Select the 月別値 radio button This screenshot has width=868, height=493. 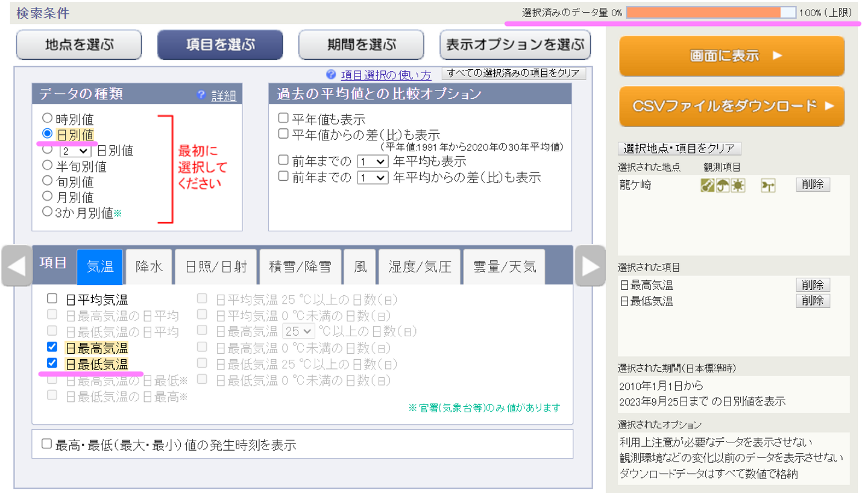47,196
